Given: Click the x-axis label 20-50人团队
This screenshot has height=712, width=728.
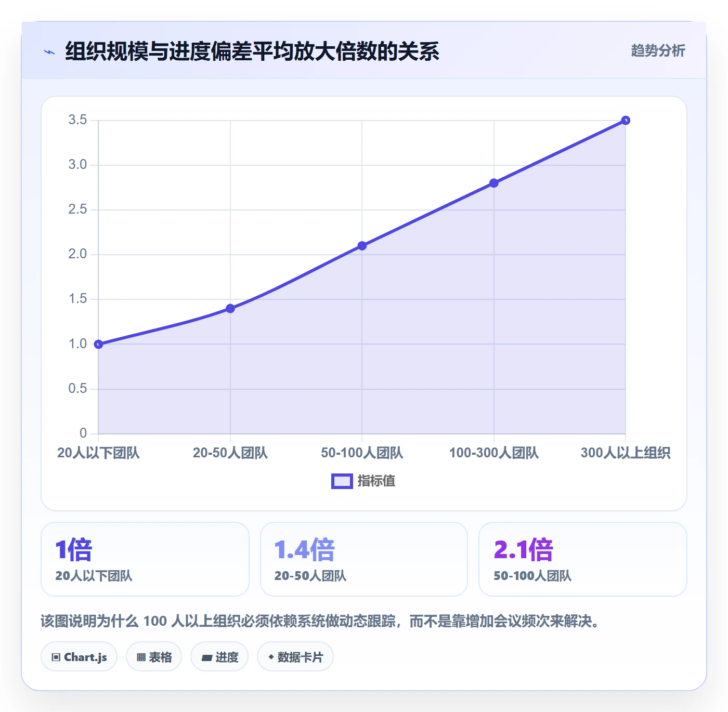Looking at the screenshot, I should coord(230,453).
